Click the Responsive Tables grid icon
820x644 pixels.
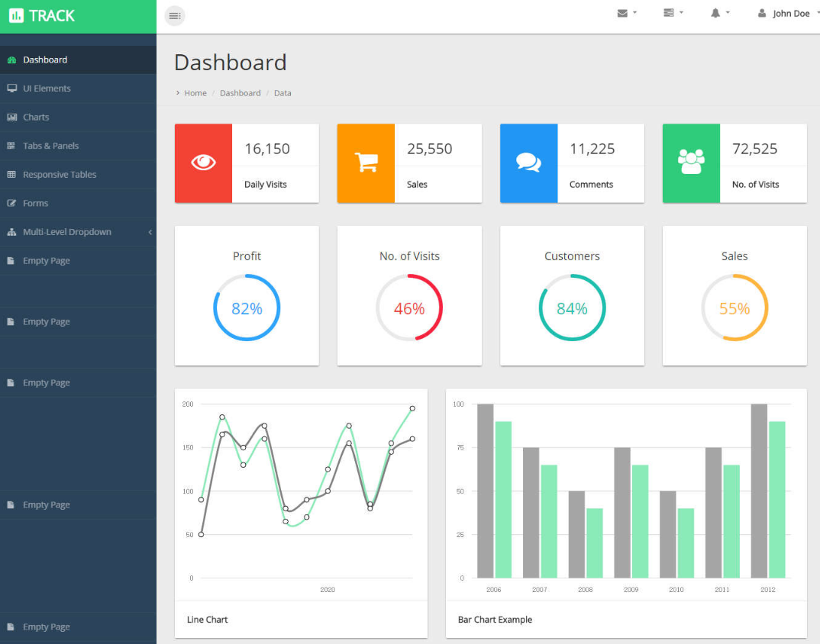click(11, 175)
